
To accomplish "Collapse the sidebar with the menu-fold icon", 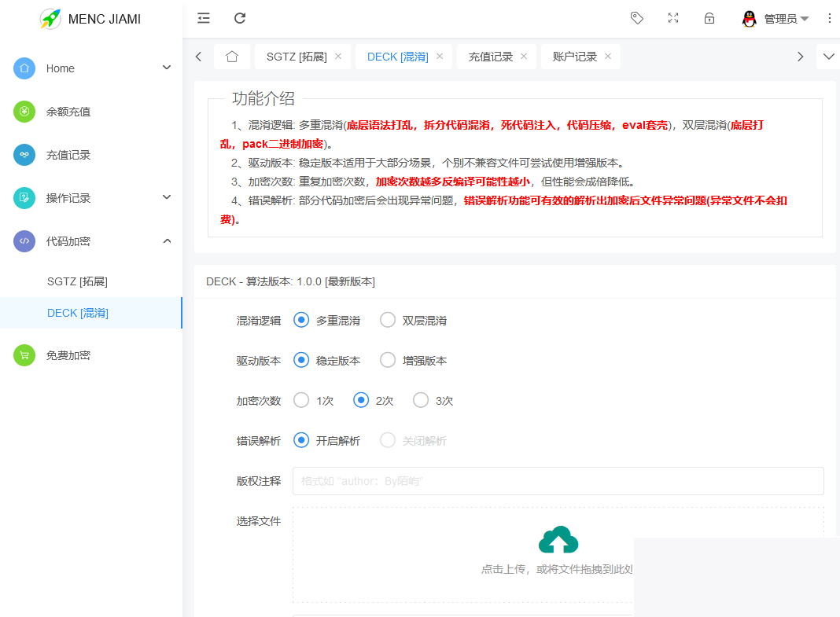I will pos(203,17).
